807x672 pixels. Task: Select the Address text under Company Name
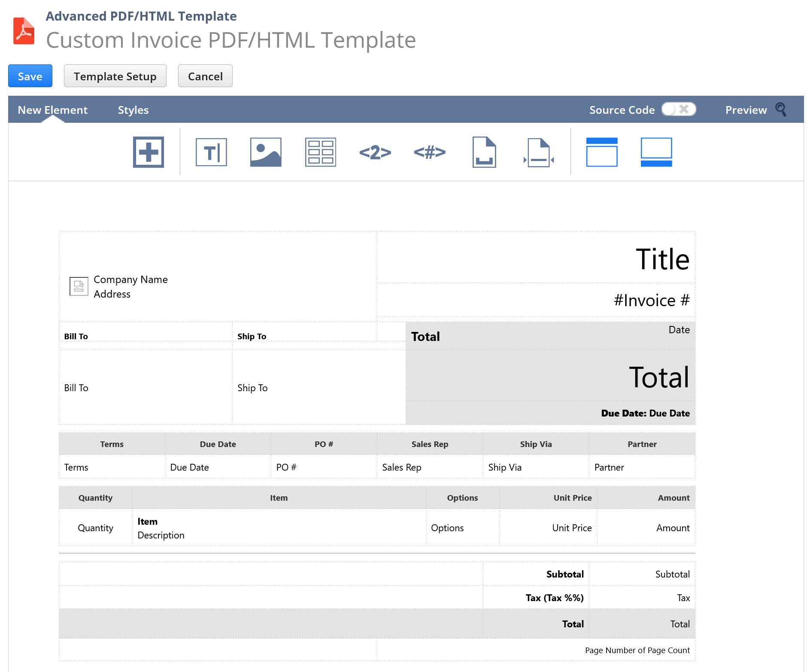[x=112, y=294]
